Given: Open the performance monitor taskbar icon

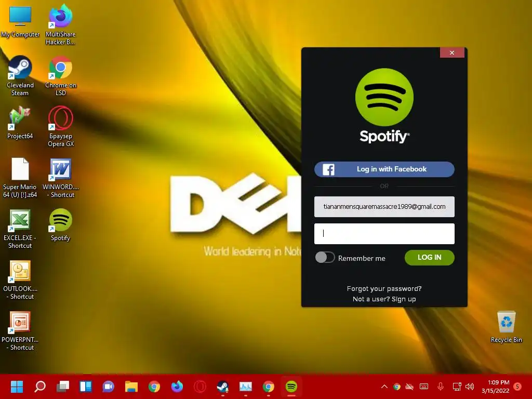Looking at the screenshot, I should (246, 387).
